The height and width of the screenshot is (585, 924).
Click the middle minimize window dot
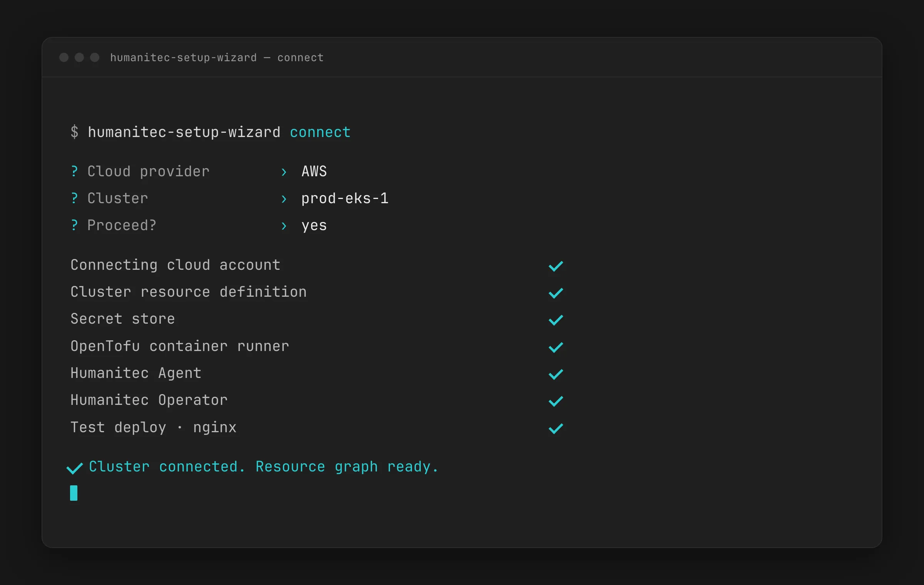79,57
